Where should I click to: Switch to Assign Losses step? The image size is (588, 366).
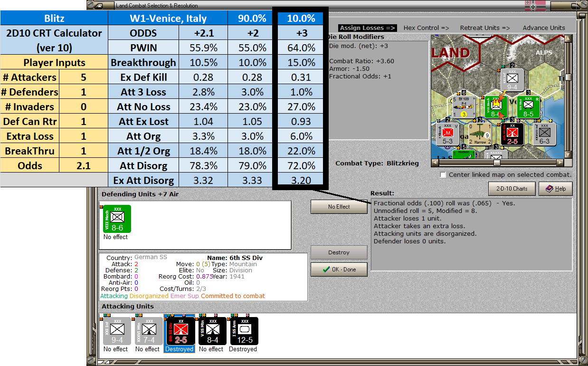coord(368,28)
